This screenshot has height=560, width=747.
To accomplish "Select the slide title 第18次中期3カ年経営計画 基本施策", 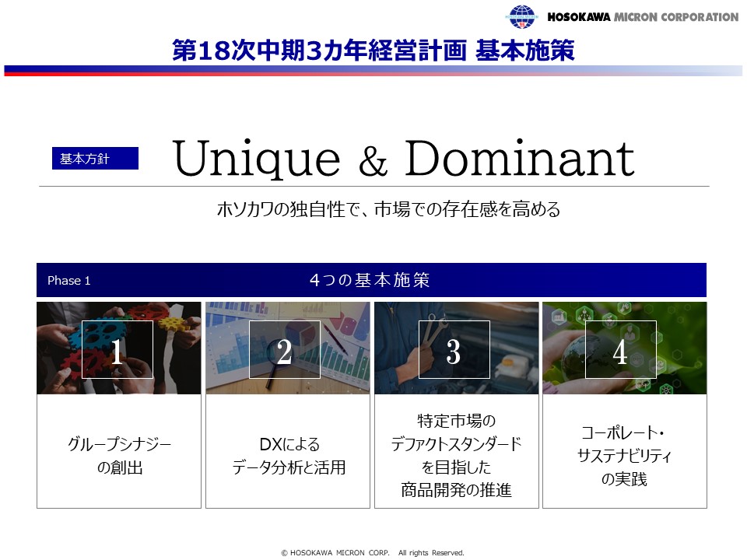I will pyautogui.click(x=373, y=51).
